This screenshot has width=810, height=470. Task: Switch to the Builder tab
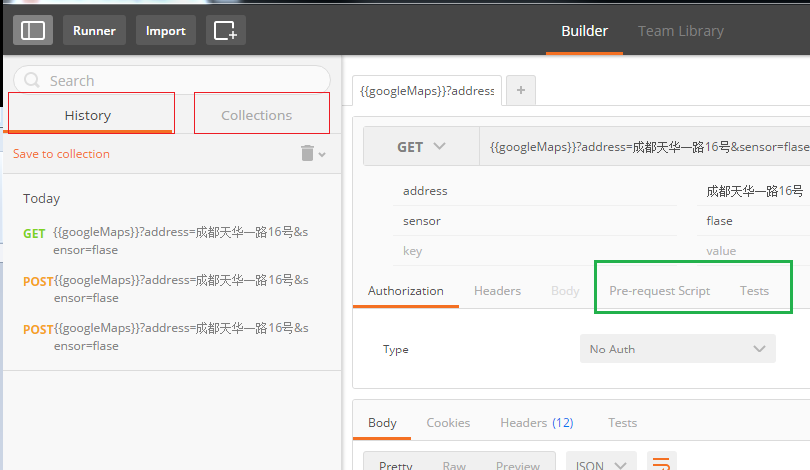[x=584, y=31]
